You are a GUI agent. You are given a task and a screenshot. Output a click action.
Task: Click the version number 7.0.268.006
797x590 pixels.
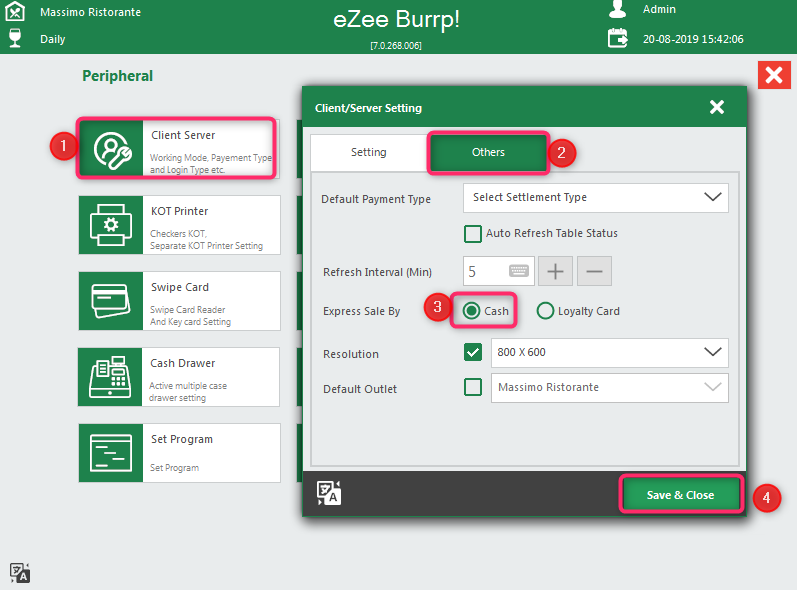click(396, 46)
